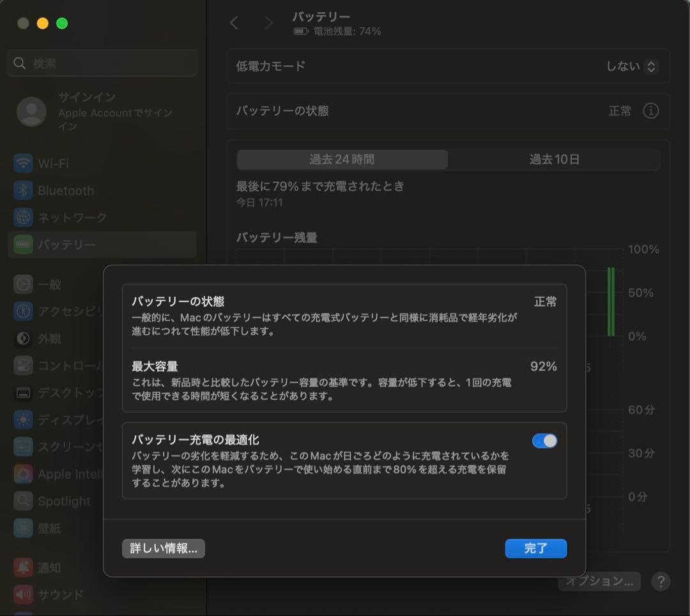Select the ネットワーク globe icon
The width and height of the screenshot is (690, 616).
(x=24, y=218)
